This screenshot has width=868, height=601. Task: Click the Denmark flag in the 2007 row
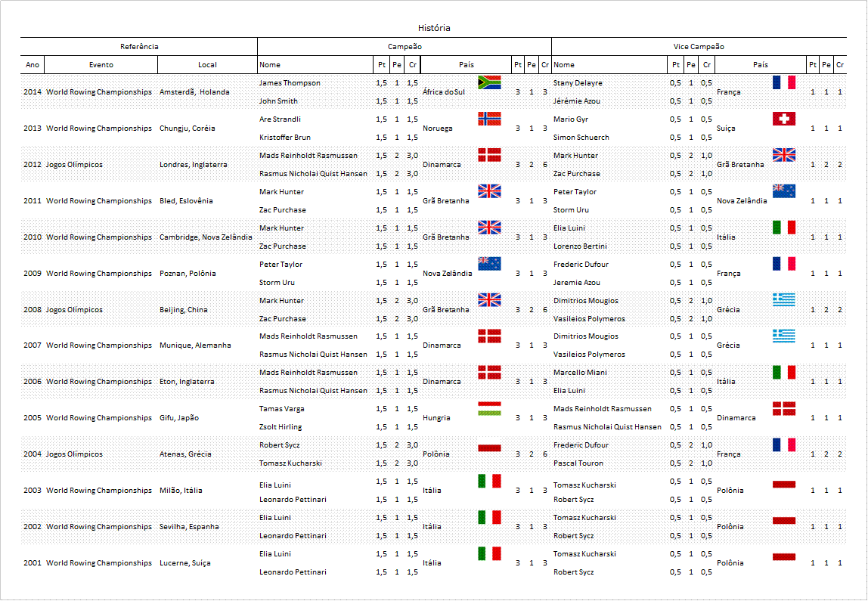489,336
